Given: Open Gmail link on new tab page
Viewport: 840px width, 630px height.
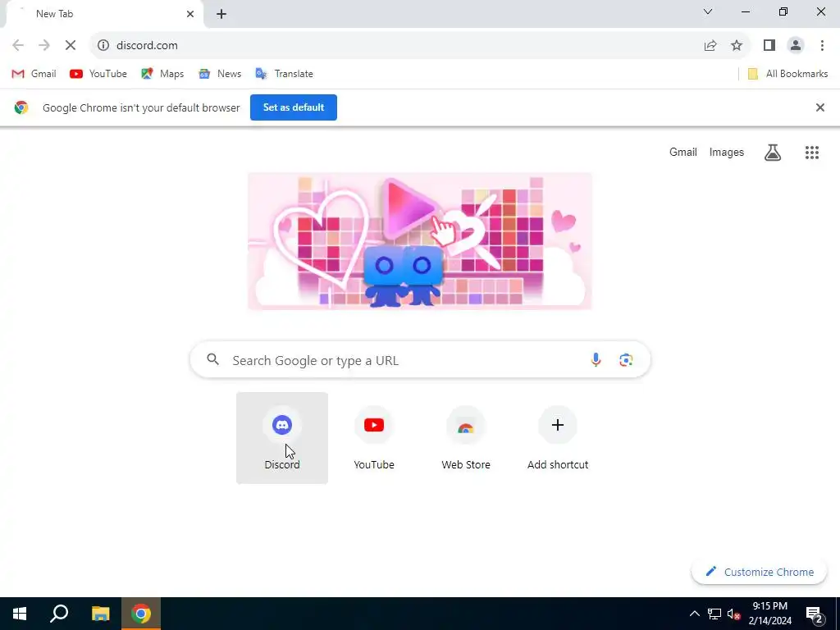Looking at the screenshot, I should click(x=683, y=152).
